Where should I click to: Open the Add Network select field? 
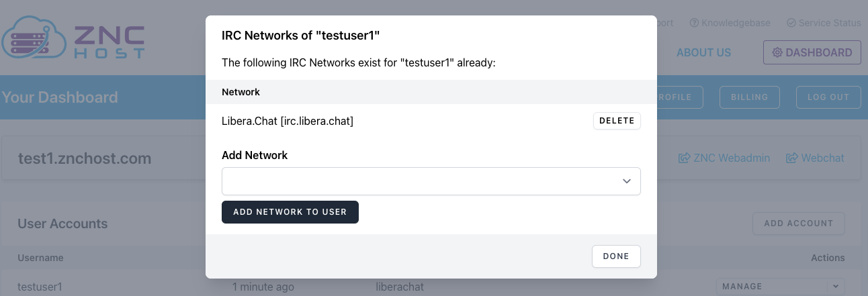pyautogui.click(x=417, y=181)
